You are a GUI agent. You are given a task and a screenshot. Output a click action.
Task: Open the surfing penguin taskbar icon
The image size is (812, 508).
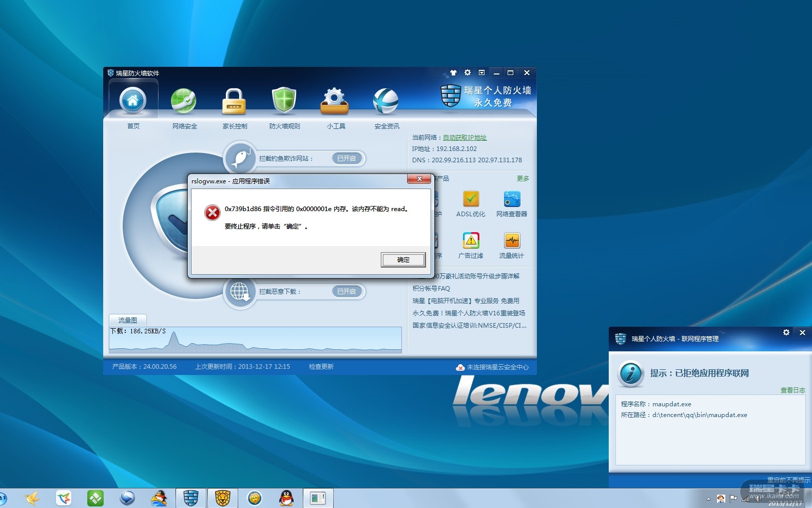[159, 498]
